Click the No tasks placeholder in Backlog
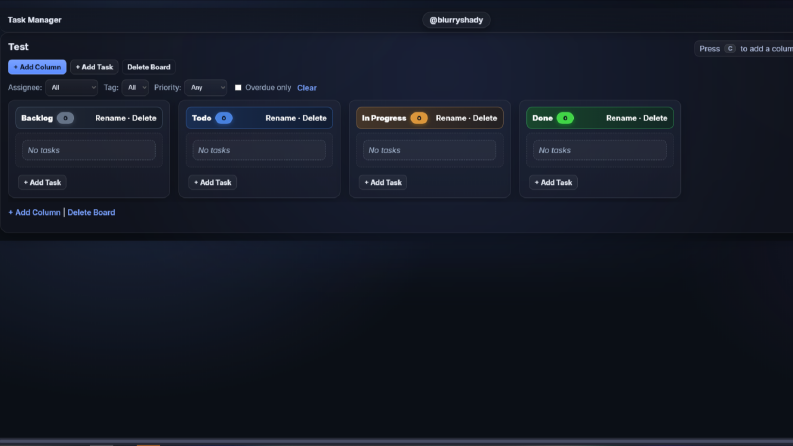Viewport: 793px width, 446px height. pos(89,150)
